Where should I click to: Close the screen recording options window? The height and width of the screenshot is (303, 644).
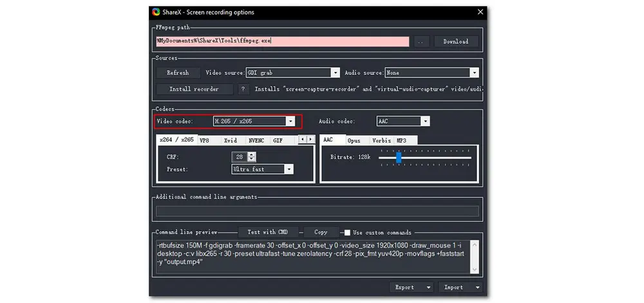click(480, 12)
